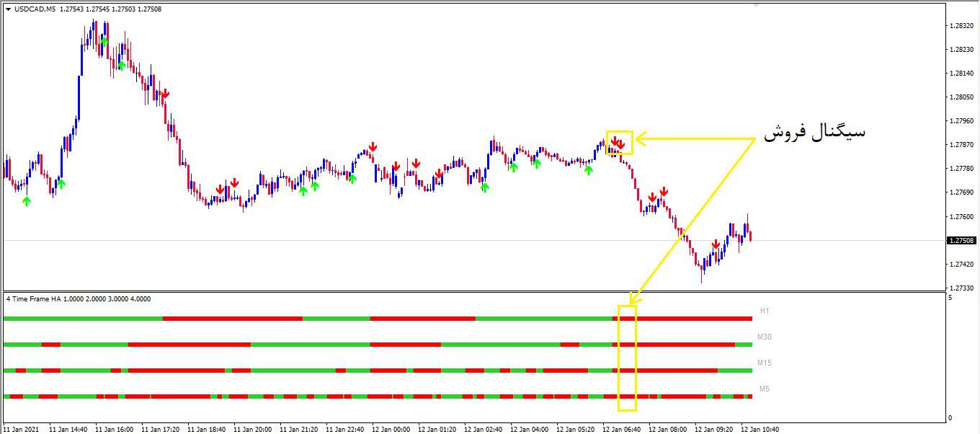Click the yellow box around the sell arrows

point(619,143)
